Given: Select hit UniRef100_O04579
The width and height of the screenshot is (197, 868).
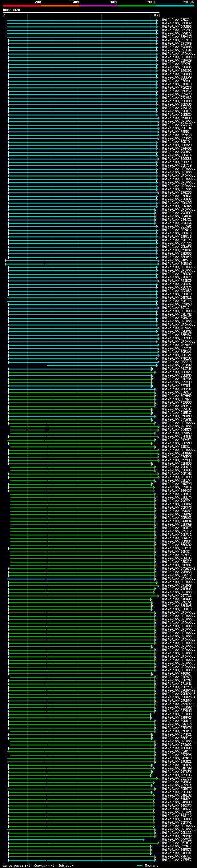Looking at the screenshot, I should [177, 430].
